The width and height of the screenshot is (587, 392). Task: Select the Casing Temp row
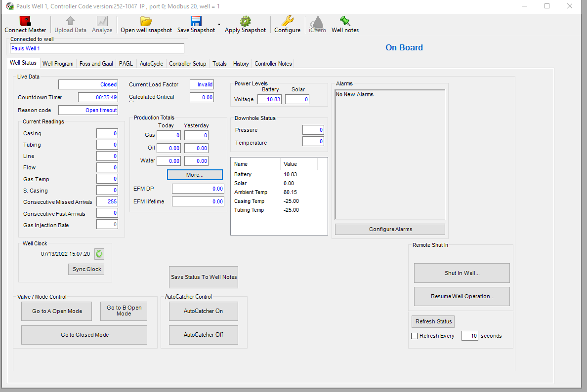tap(279, 201)
